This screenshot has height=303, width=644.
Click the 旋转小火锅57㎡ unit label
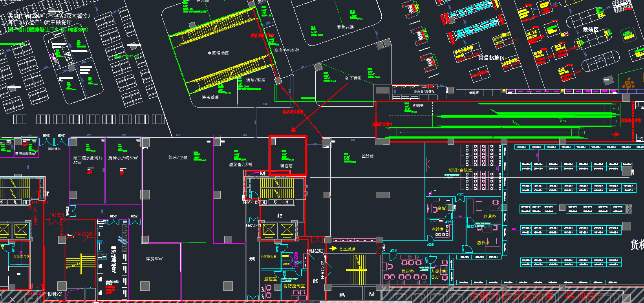123,158
